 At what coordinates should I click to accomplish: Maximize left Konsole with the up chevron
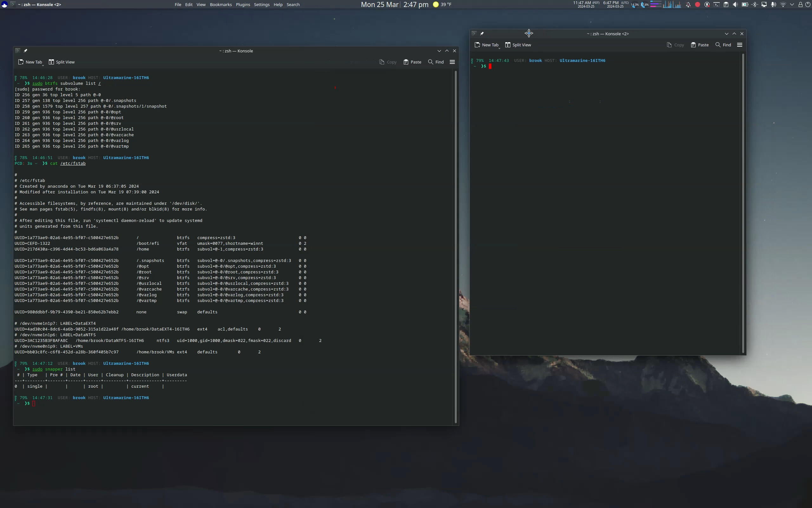447,51
